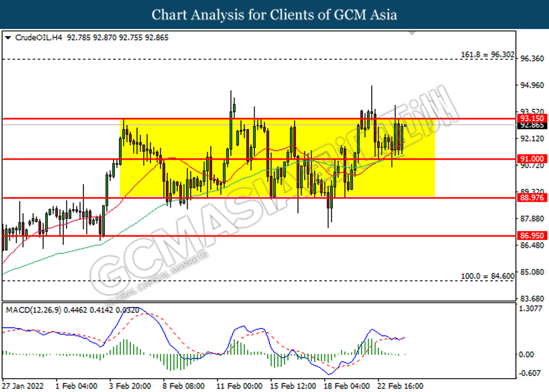Image resolution: width=549 pixels, height=392 pixels.
Task: Click the '100.0 = 84.600' Fibonacci label
Action: pyautogui.click(x=488, y=276)
